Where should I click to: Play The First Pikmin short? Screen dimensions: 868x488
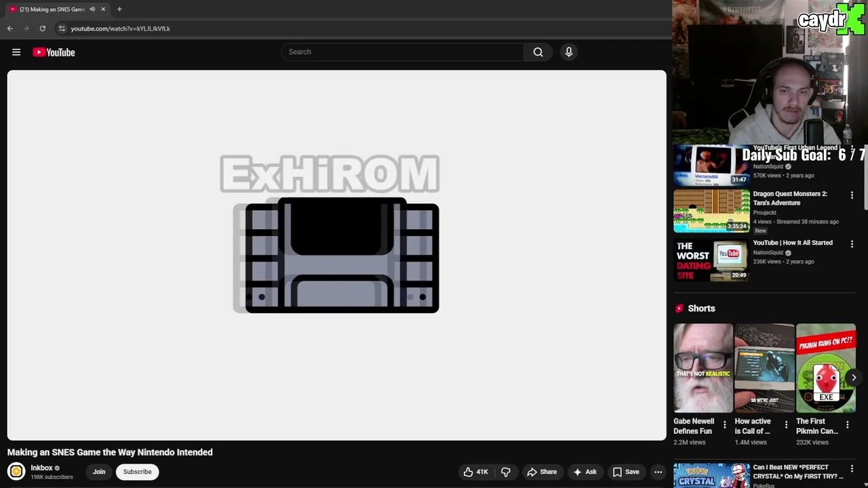825,368
